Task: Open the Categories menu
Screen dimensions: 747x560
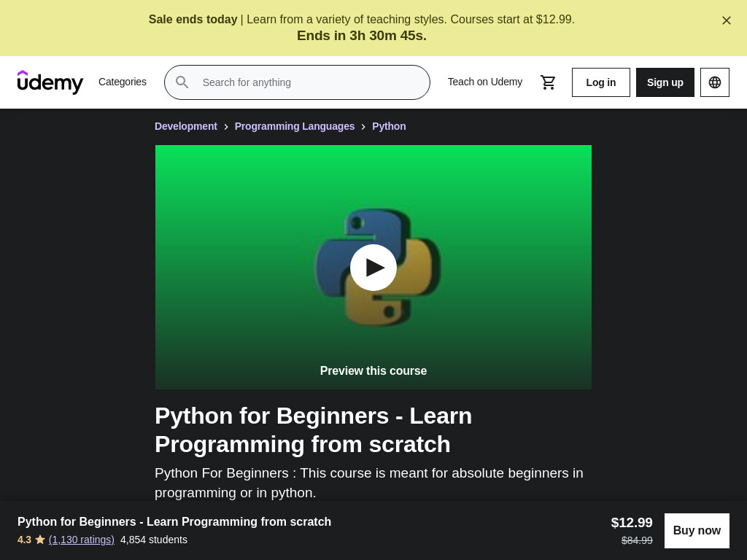Action: pyautogui.click(x=123, y=82)
